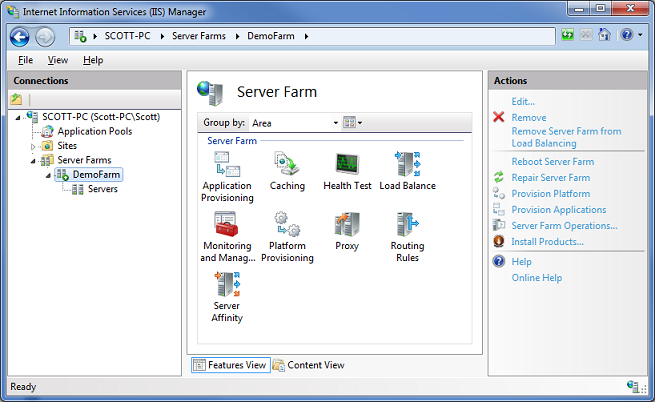The height and width of the screenshot is (402, 655).
Task: Click DemoFarm in the address breadcrumb
Action: coord(271,36)
